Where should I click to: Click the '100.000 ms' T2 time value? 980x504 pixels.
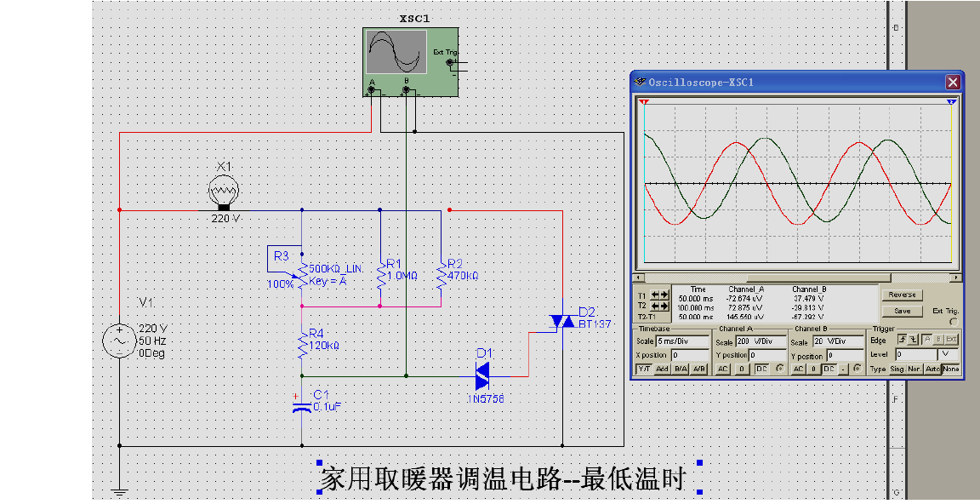(696, 307)
